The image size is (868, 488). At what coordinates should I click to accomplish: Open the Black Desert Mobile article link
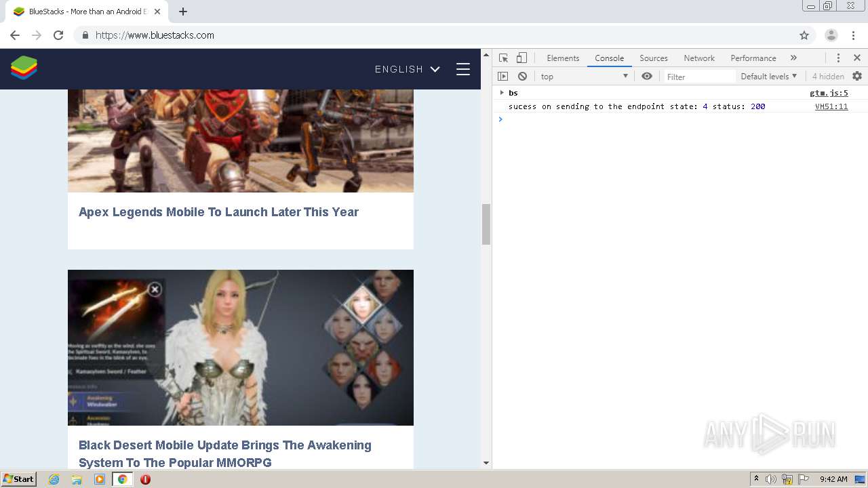coord(225,454)
